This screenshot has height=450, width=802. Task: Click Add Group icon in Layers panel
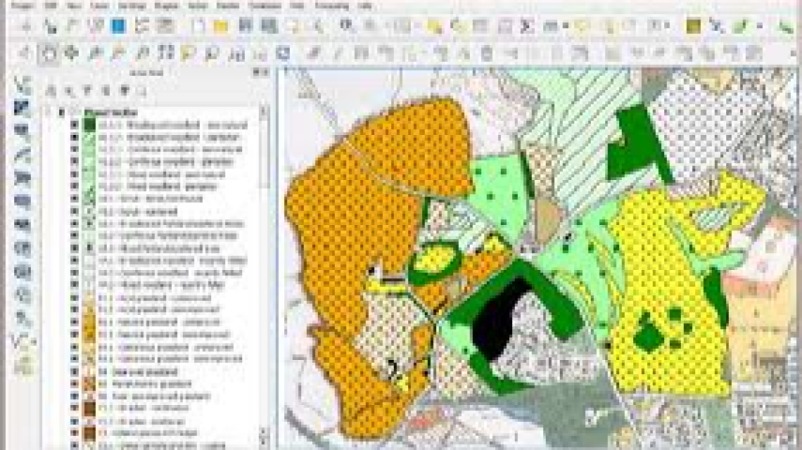pos(51,92)
